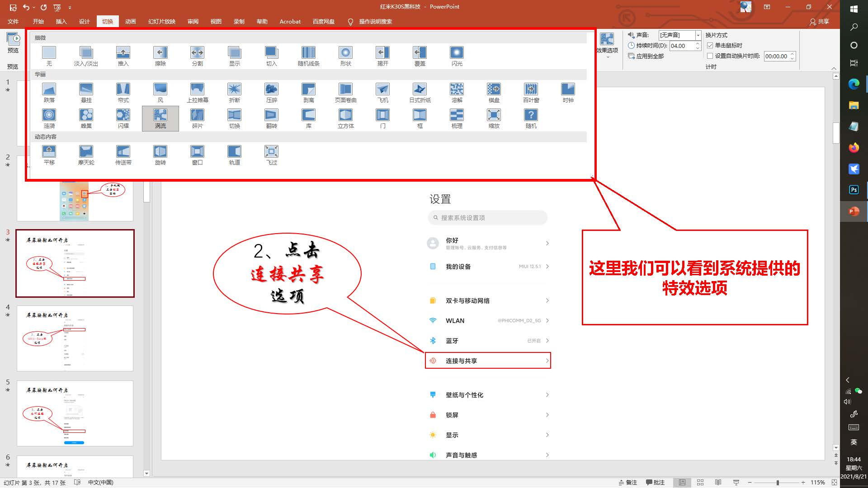Image resolution: width=868 pixels, height=488 pixels.
Task: Apply the 涡流 vortex transition
Action: (160, 118)
